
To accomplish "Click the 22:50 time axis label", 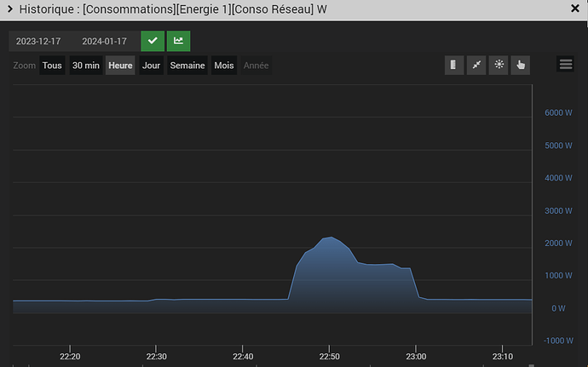I will [330, 357].
